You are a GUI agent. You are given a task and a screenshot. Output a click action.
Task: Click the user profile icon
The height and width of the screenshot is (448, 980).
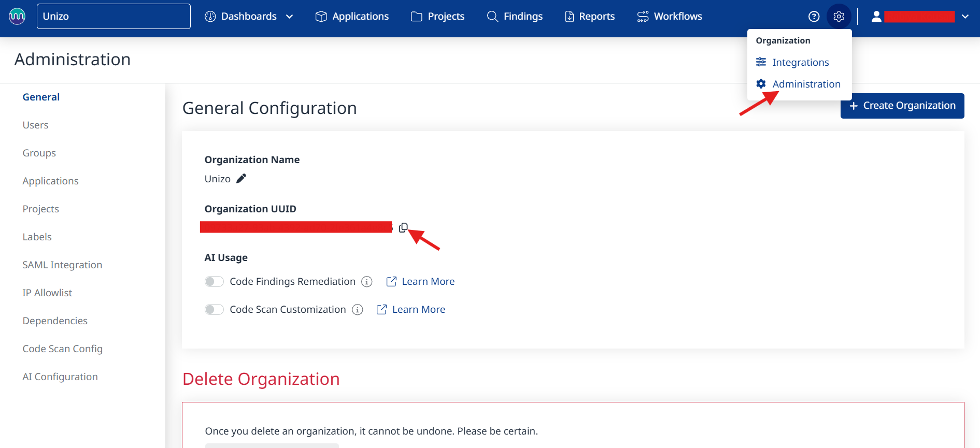click(x=876, y=17)
